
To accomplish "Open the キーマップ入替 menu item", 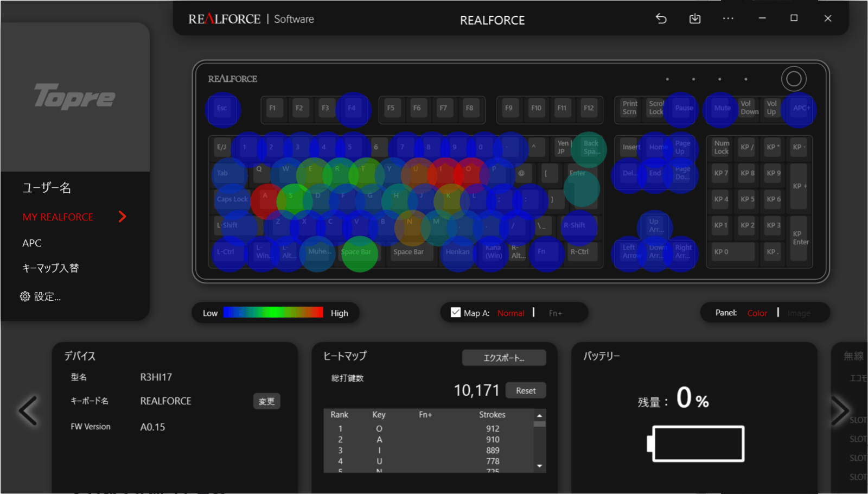I will click(x=50, y=268).
